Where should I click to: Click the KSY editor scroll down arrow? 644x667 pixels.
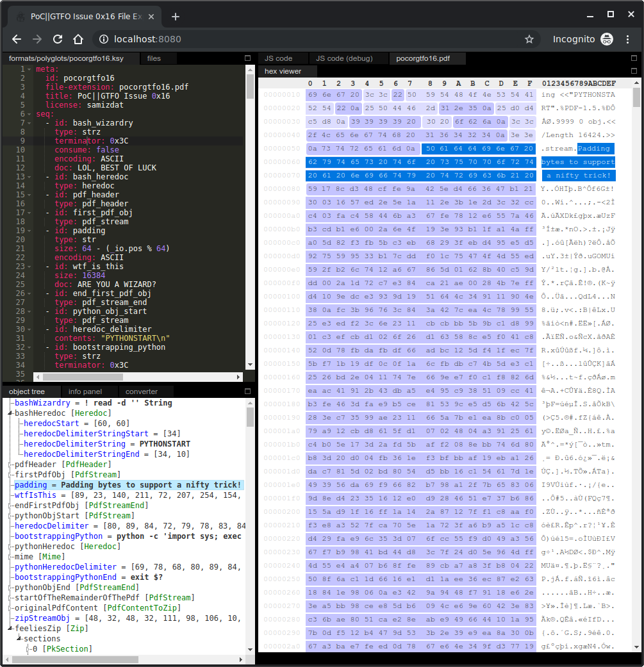click(250, 365)
